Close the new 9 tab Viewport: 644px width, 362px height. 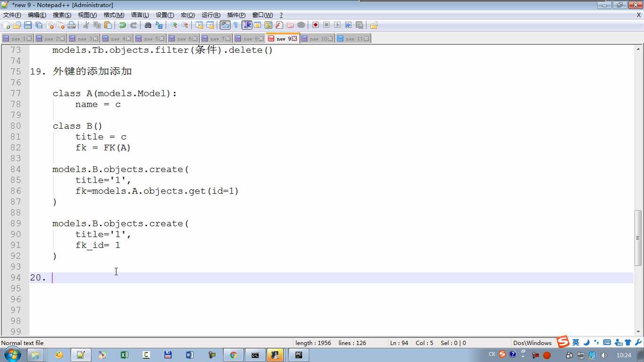pyautogui.click(x=295, y=39)
